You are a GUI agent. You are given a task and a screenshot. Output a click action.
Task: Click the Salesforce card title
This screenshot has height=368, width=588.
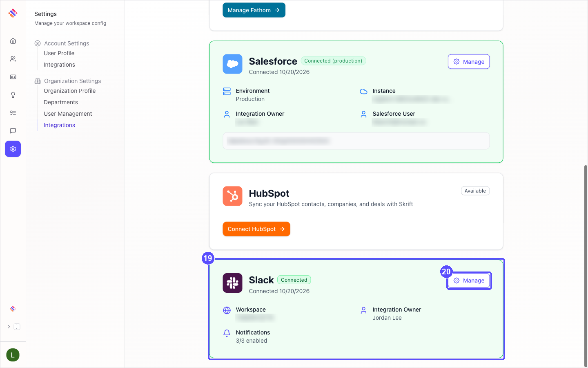coord(273,61)
